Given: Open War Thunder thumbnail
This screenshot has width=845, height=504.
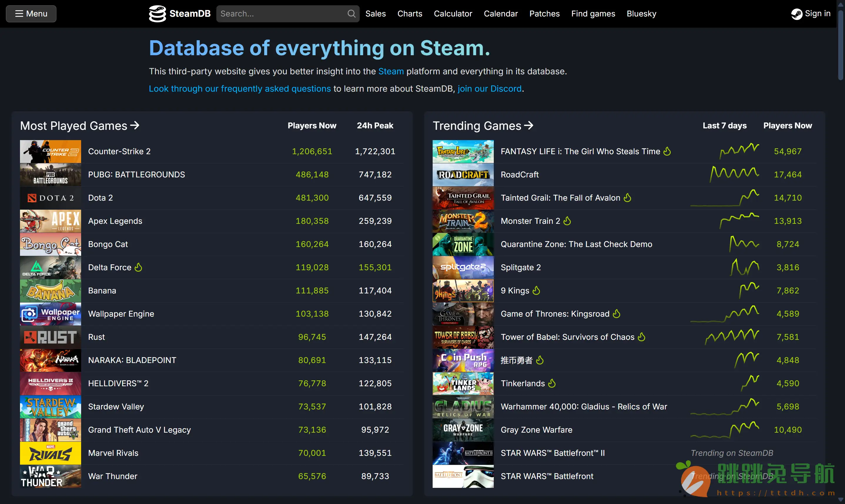Looking at the screenshot, I should (x=50, y=476).
